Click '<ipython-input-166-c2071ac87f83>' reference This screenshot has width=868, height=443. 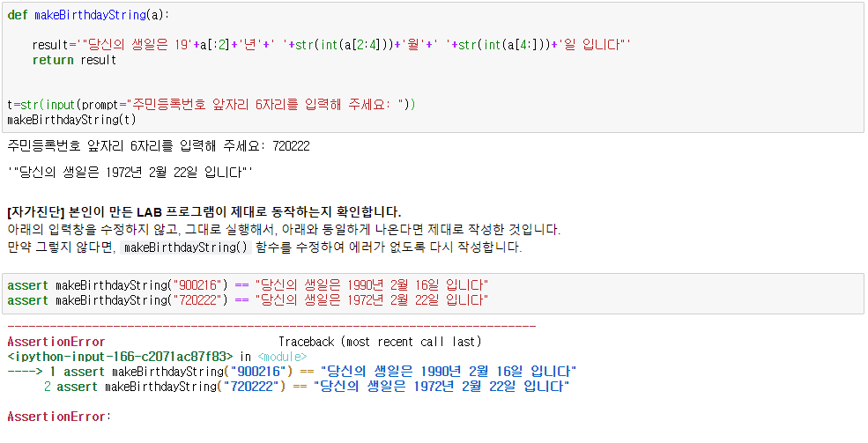point(120,357)
